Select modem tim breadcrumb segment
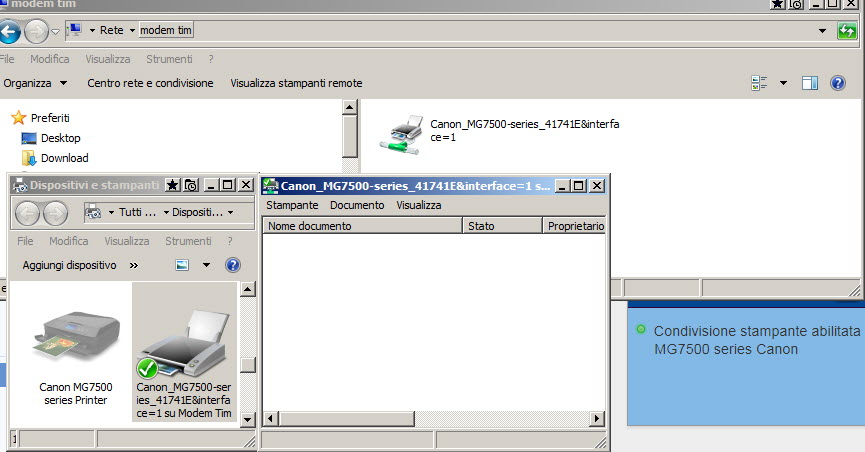This screenshot has width=865, height=452. pyautogui.click(x=165, y=30)
